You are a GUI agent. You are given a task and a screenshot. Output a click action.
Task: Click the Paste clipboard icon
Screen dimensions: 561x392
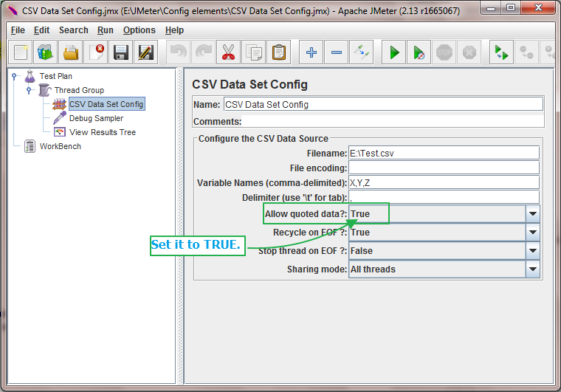[279, 52]
